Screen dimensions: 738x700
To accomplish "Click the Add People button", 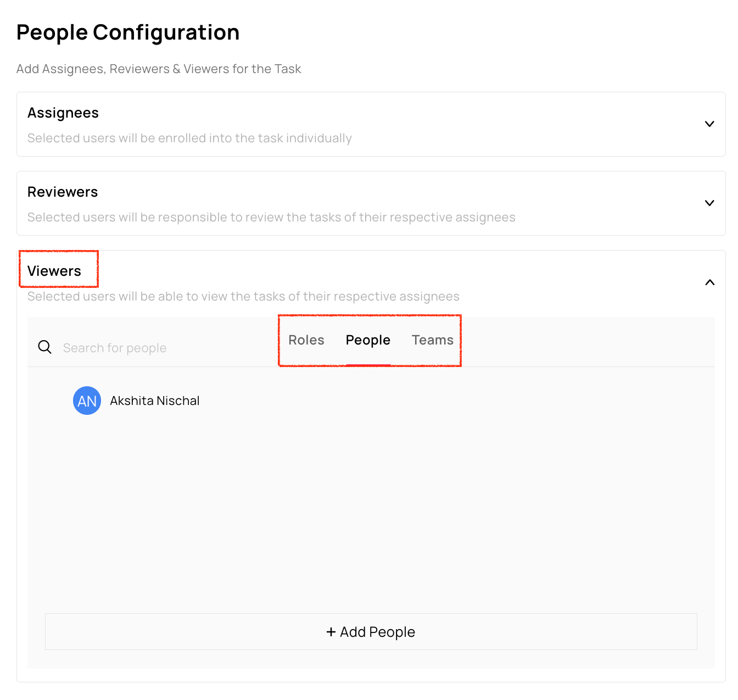I will coord(371,632).
